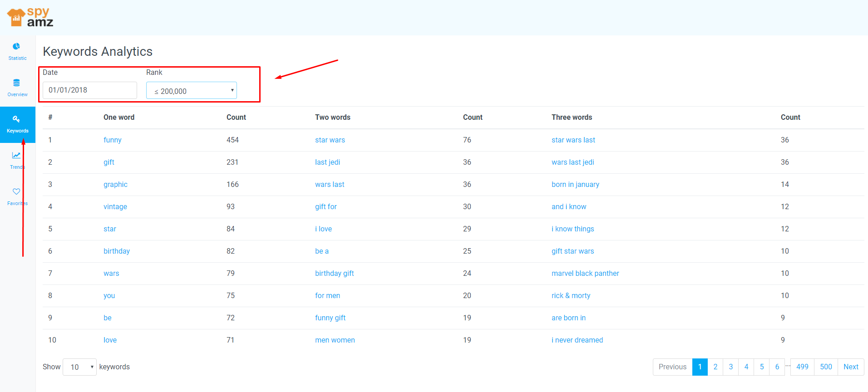Click the 'One word' column header
868x392 pixels.
[119, 117]
